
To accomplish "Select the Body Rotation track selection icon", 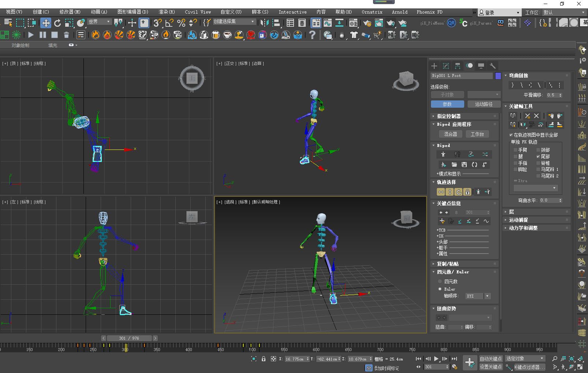I will coord(458,192).
